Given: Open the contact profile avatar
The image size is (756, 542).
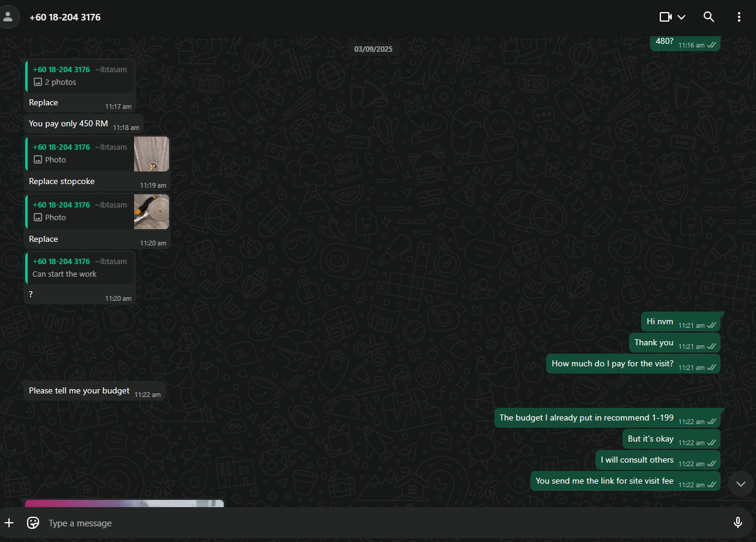Looking at the screenshot, I should pyautogui.click(x=8, y=17).
